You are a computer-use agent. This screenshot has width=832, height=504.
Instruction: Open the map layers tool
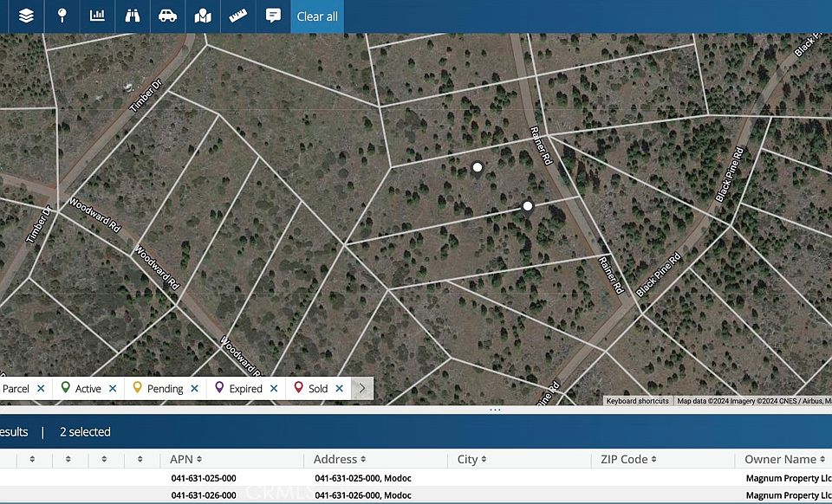pyautogui.click(x=26, y=16)
